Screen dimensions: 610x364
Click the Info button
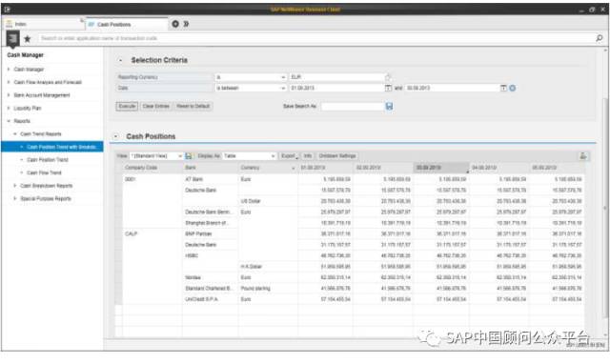coord(307,156)
